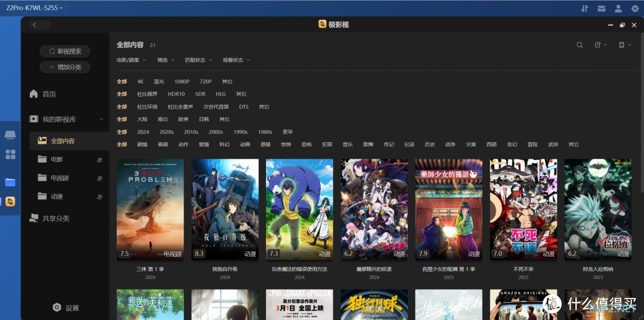Click the share icon next to 电影
644x320 pixels.
click(100, 159)
